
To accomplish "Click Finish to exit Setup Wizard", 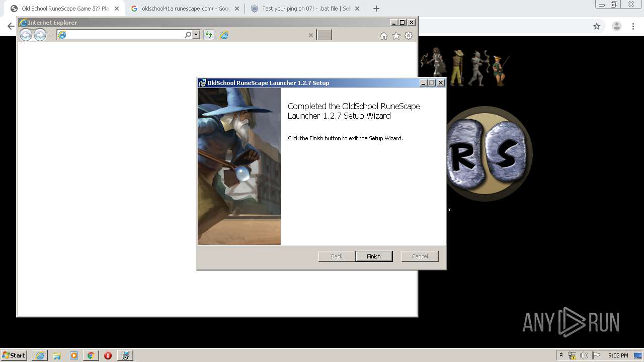I will click(x=374, y=256).
